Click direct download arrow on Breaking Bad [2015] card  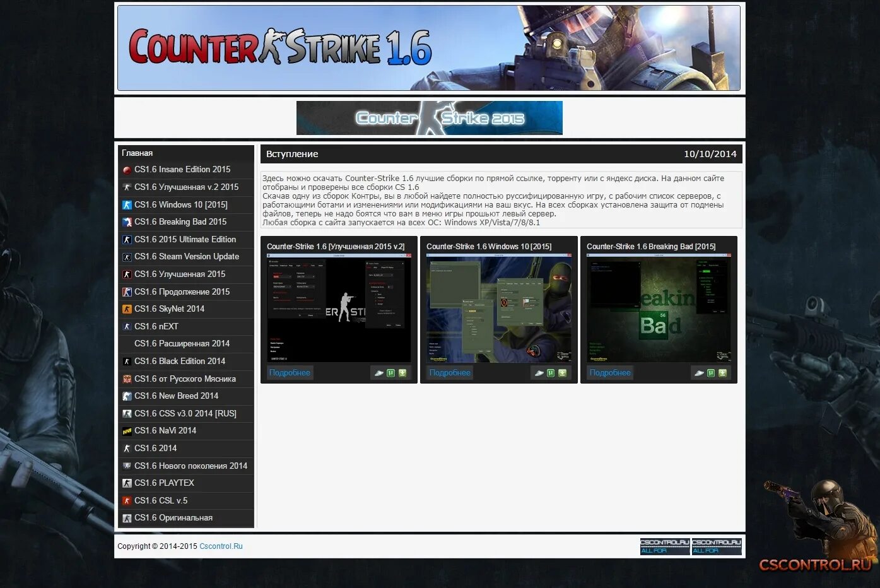723,373
